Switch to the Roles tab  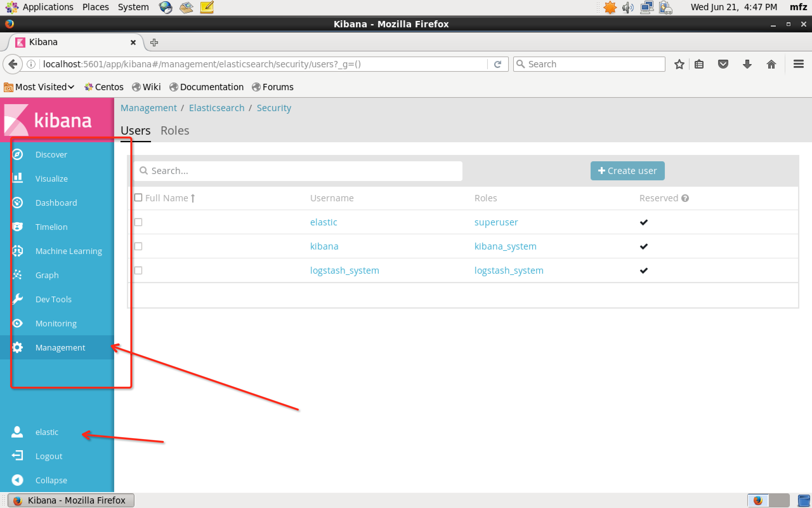click(175, 130)
